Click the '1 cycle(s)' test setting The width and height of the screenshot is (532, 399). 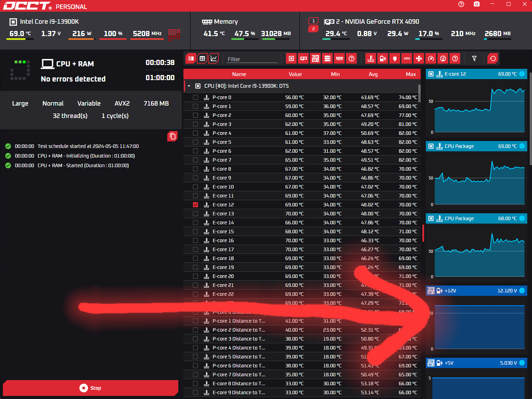[115, 116]
